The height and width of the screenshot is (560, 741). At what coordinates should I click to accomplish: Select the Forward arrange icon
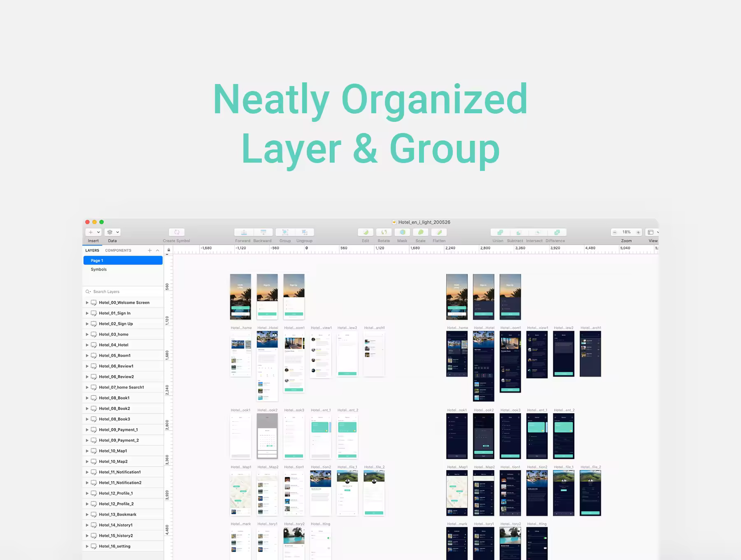coord(244,232)
